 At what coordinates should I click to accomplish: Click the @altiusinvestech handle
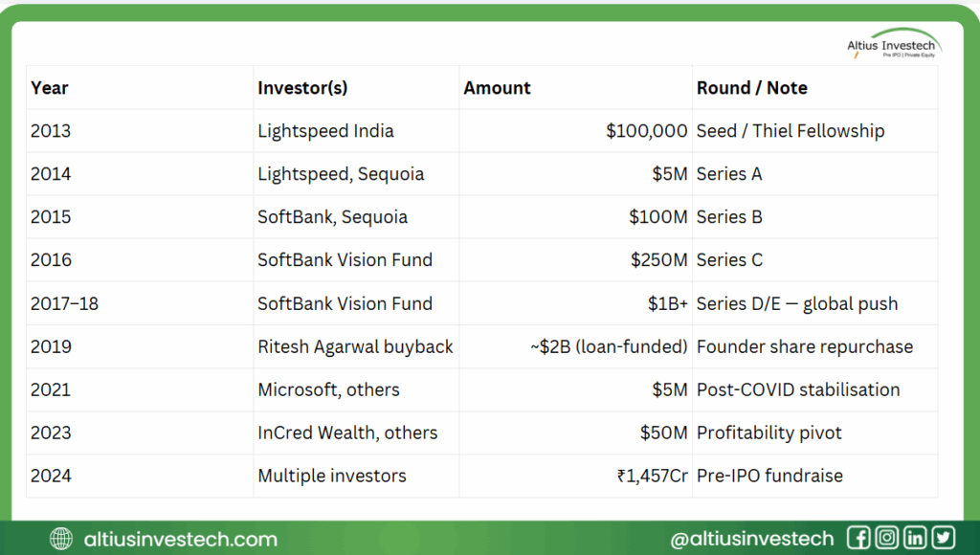coord(752,539)
